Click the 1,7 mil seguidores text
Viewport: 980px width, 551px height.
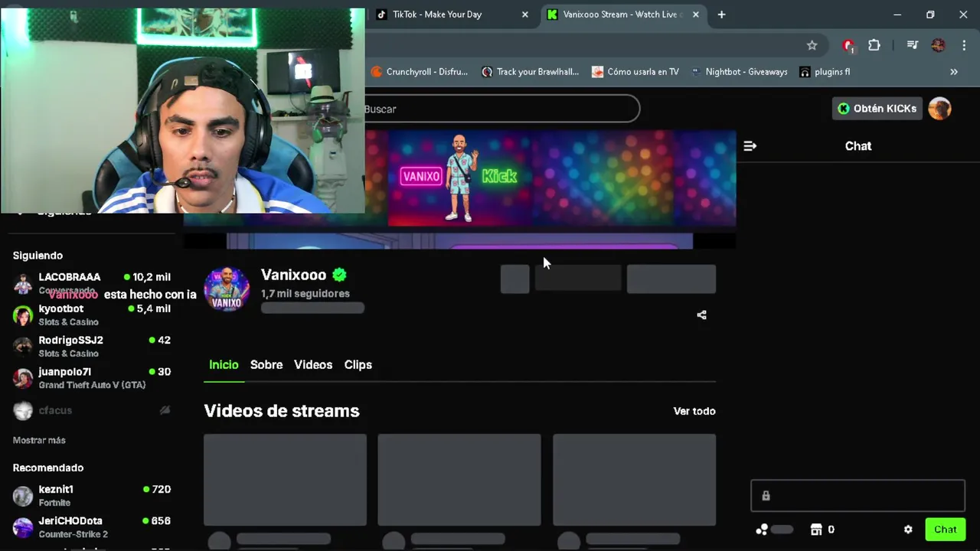(305, 294)
